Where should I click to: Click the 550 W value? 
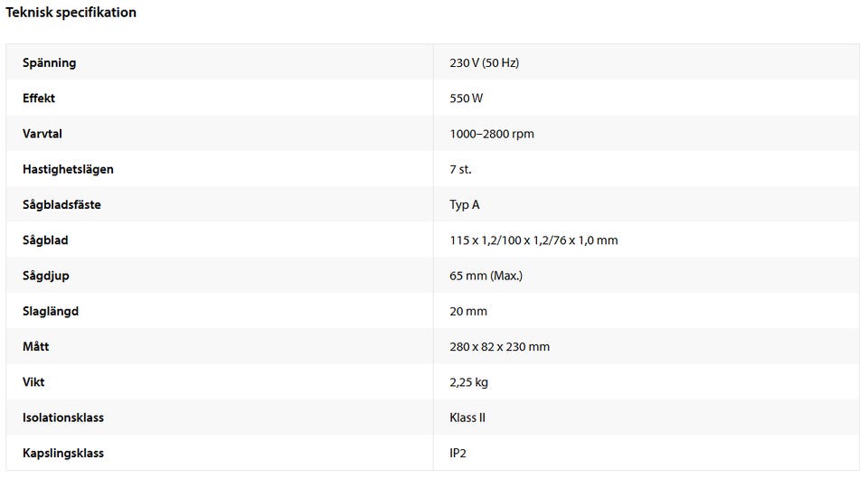click(x=466, y=99)
